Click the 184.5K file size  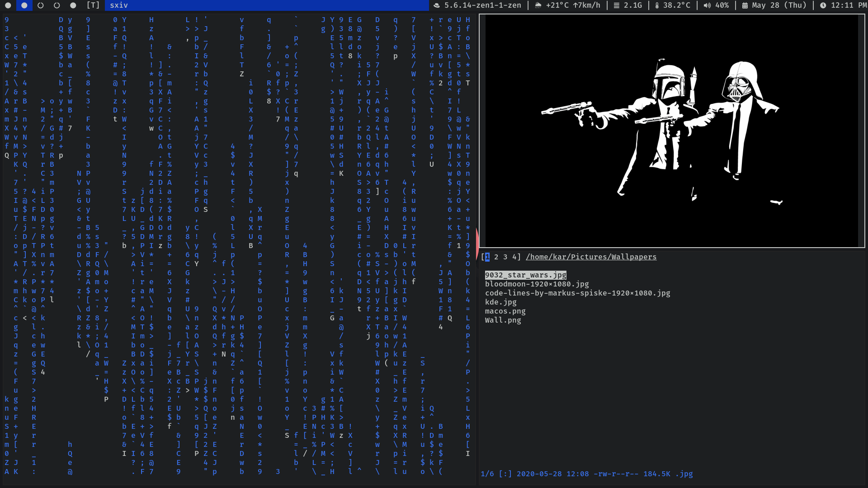tap(657, 474)
